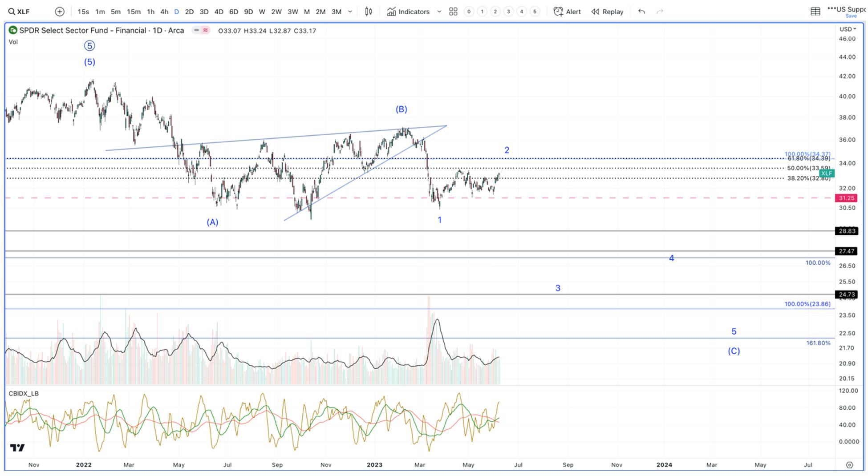Toggle the grey minus badge beside Arca

(196, 30)
